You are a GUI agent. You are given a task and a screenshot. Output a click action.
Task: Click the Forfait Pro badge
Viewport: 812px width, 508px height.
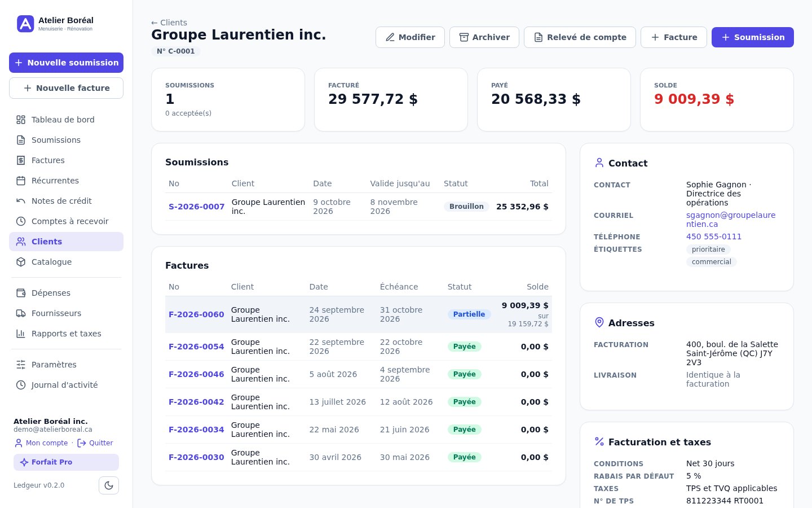click(66, 462)
